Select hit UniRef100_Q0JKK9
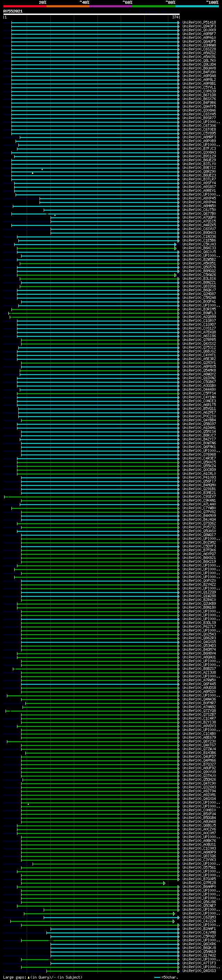222x980 pixels. [199, 30]
